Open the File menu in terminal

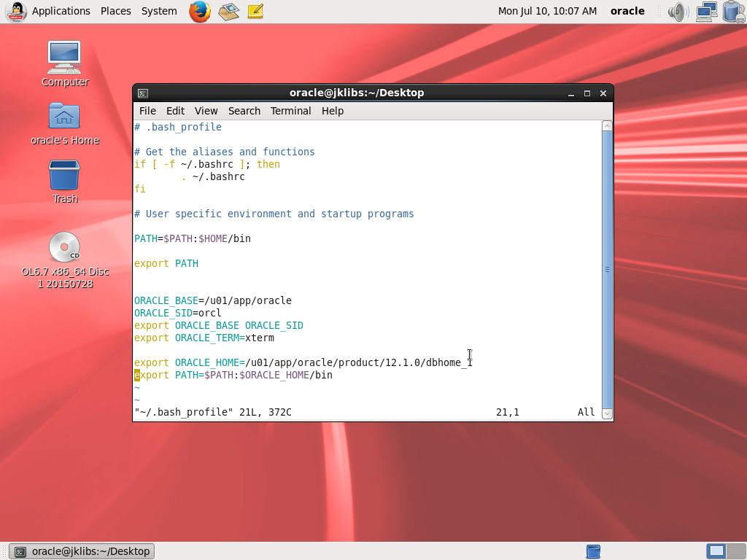[147, 111]
